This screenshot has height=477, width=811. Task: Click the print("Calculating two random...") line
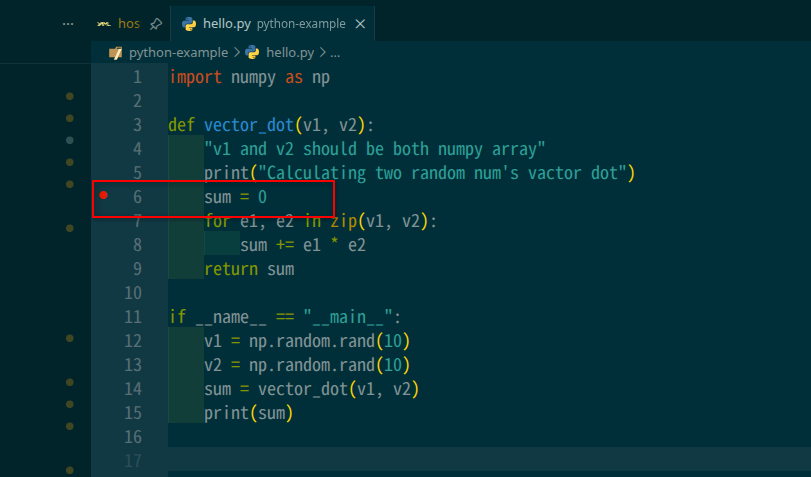(x=419, y=173)
